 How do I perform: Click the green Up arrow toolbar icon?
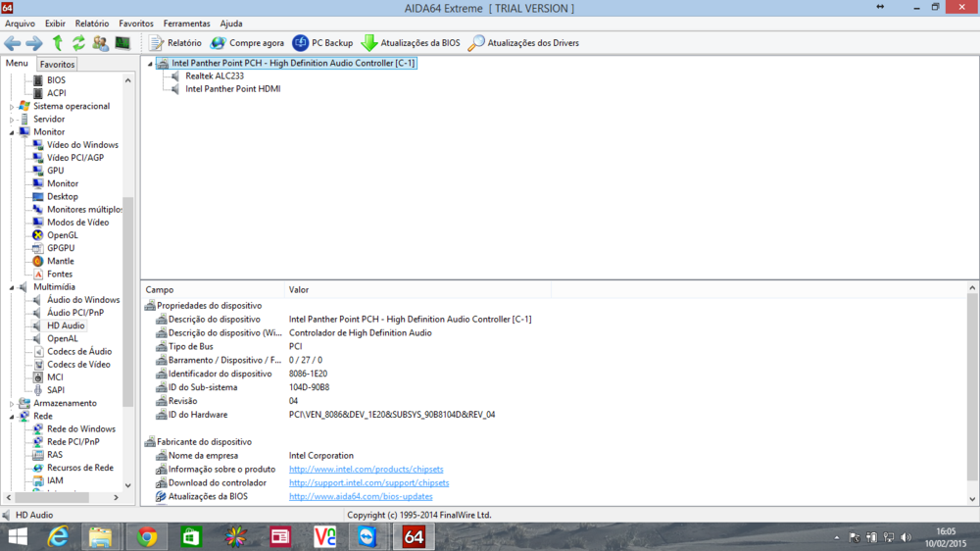pyautogui.click(x=58, y=43)
